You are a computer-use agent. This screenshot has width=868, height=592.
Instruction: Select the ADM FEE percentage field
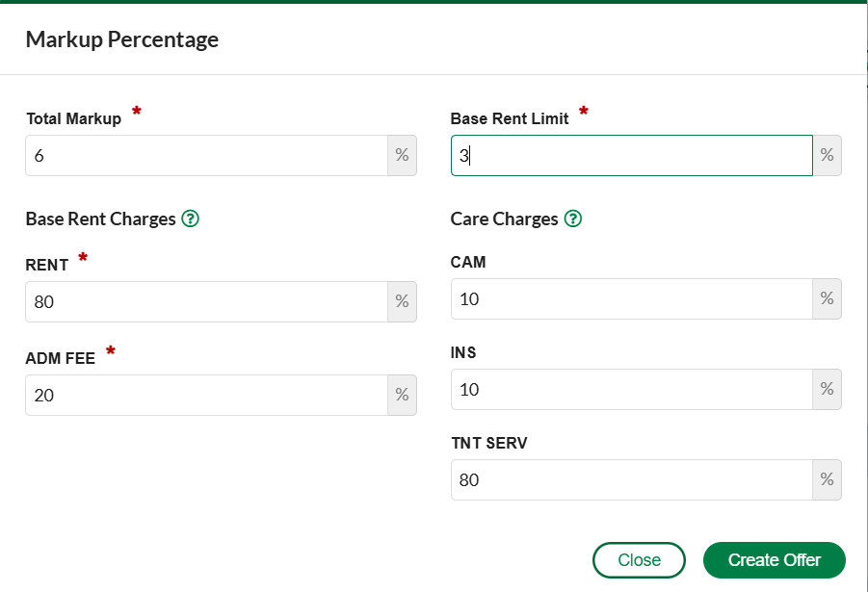[206, 395]
